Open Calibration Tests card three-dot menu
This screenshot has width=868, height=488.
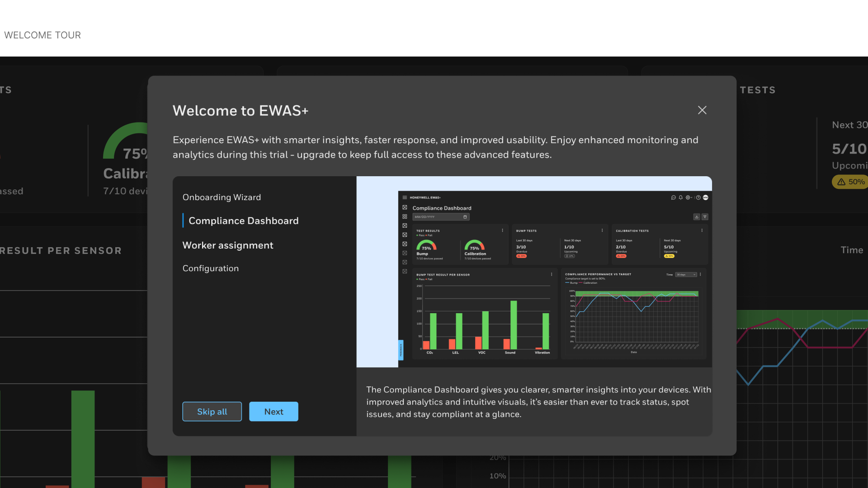pyautogui.click(x=702, y=230)
